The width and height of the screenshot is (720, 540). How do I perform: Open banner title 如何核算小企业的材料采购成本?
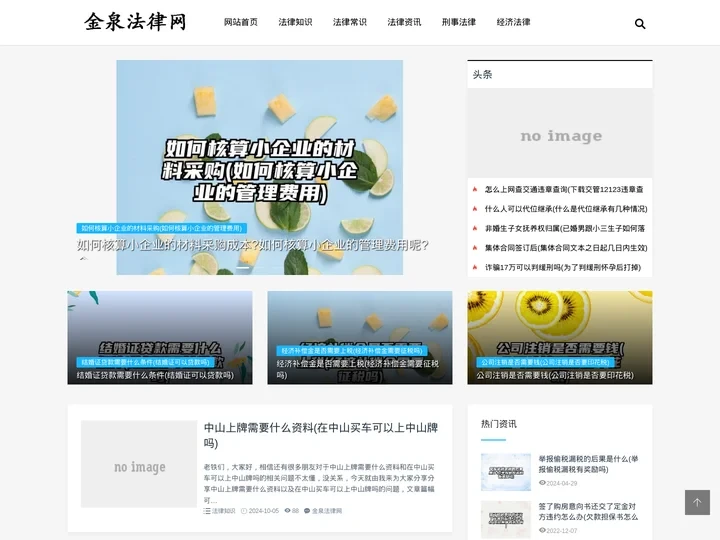253,245
